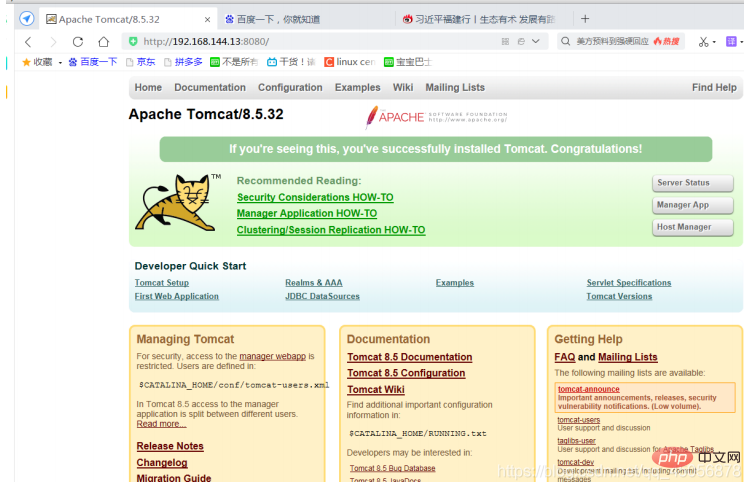Open Security Considerations HOW-TO link

(315, 197)
